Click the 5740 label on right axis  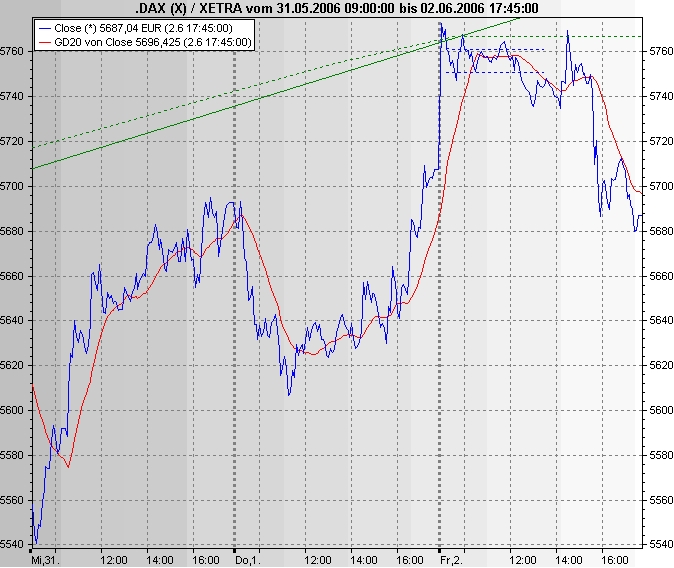(661, 97)
